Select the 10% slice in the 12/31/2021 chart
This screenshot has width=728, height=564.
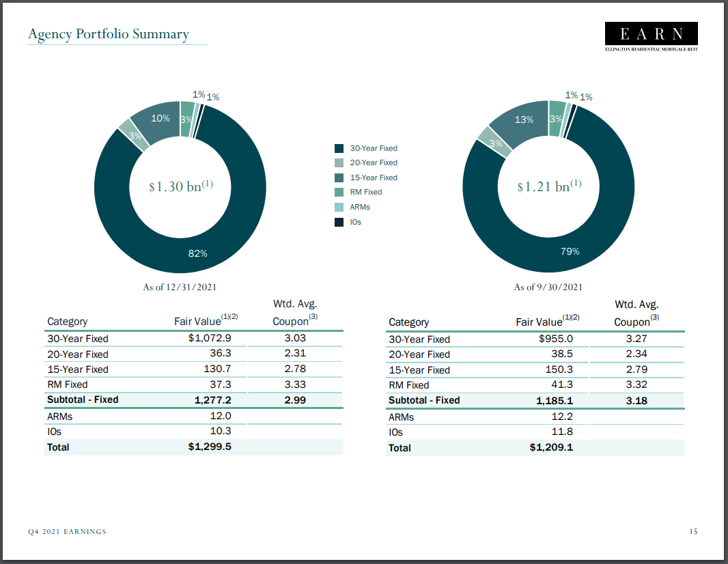point(160,119)
